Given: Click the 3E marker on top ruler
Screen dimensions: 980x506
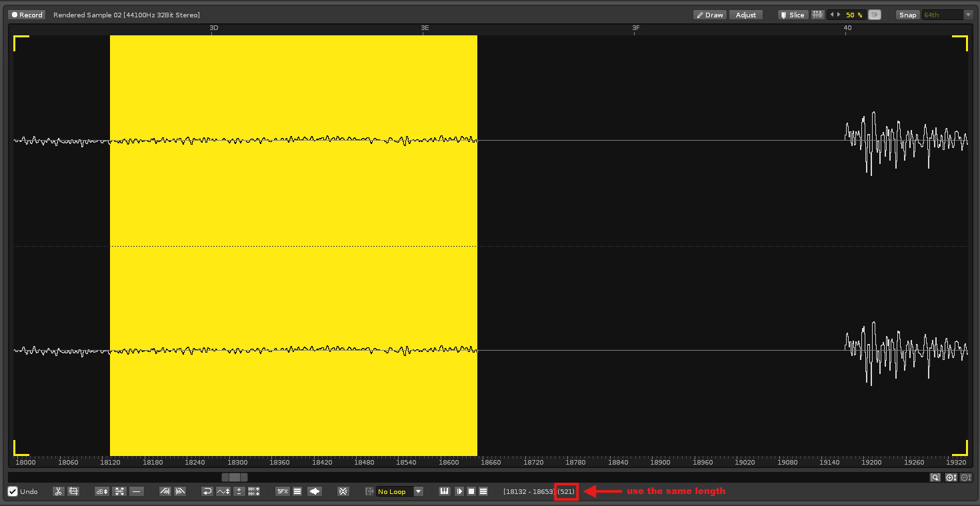Looking at the screenshot, I should pyautogui.click(x=425, y=28).
